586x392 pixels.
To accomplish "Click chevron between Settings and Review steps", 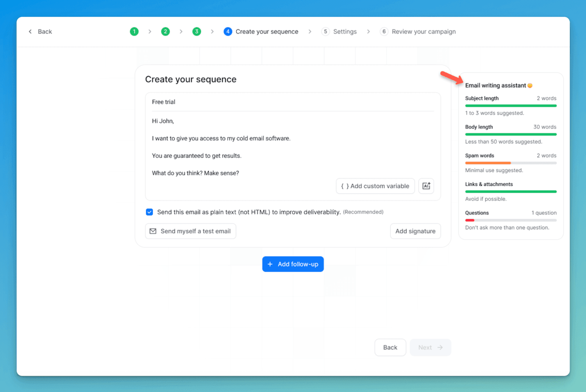I will click(368, 31).
